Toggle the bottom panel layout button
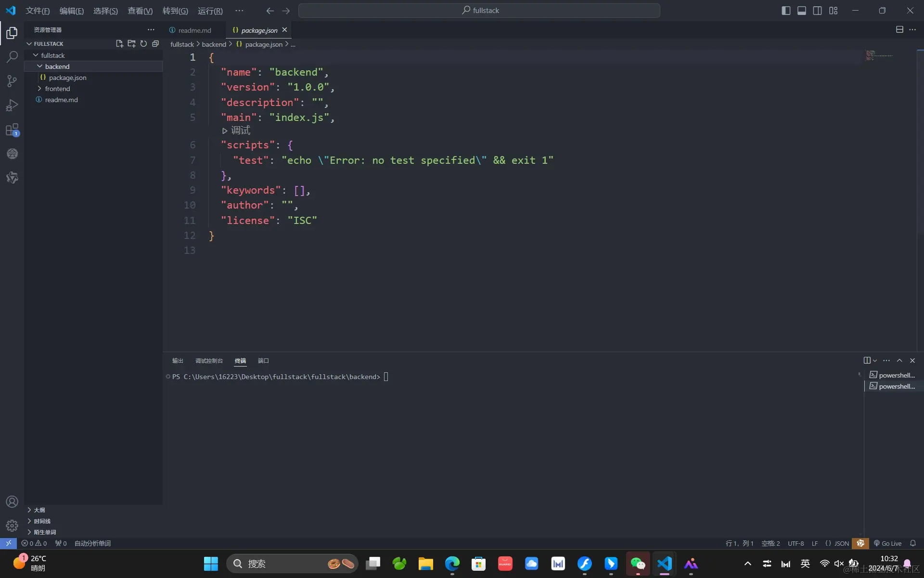 802,11
